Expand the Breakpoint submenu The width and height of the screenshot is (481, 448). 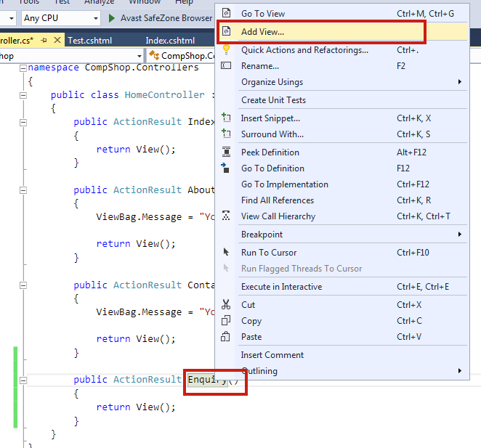[342, 234]
